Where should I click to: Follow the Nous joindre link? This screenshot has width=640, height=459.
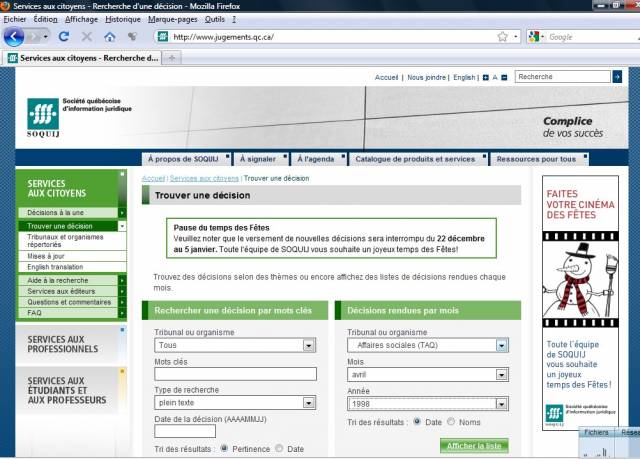(427, 77)
